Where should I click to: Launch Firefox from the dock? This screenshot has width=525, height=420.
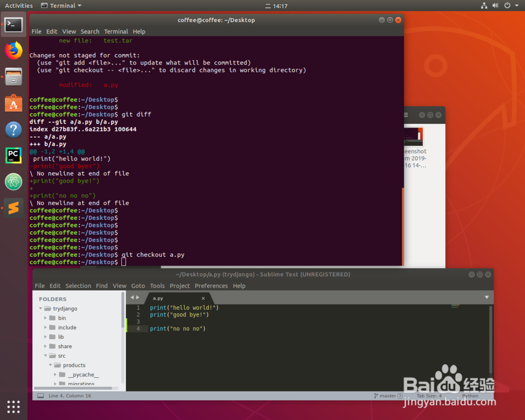14,50
